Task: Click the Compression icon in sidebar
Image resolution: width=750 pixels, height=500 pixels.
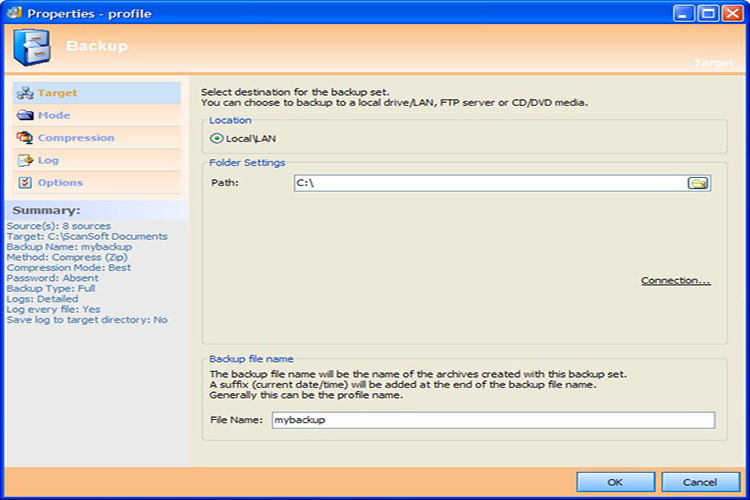Action: coord(25,138)
